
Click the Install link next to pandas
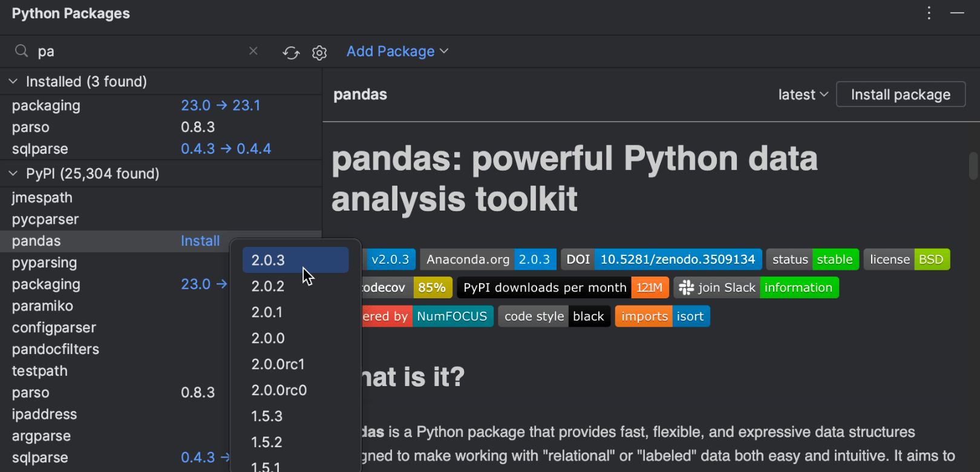point(200,241)
